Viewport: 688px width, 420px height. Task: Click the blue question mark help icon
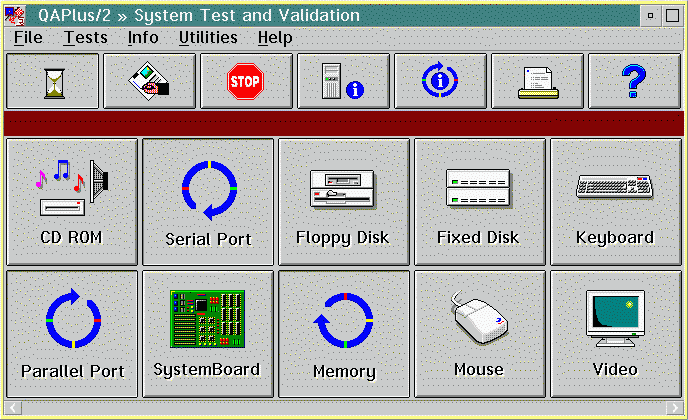634,82
